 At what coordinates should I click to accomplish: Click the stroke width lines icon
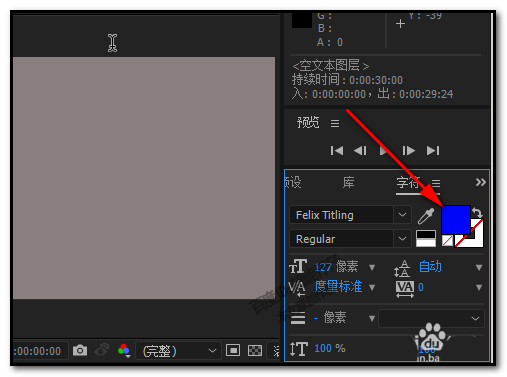click(x=298, y=318)
